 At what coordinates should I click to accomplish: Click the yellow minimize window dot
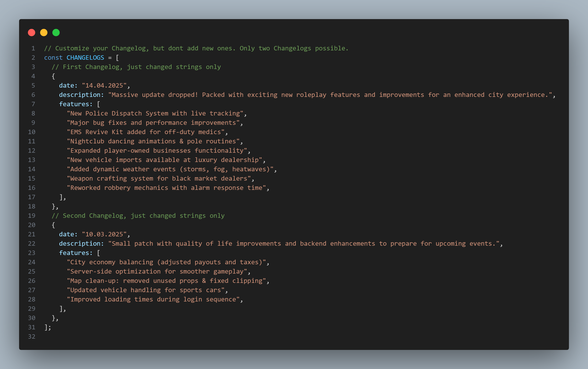point(44,33)
